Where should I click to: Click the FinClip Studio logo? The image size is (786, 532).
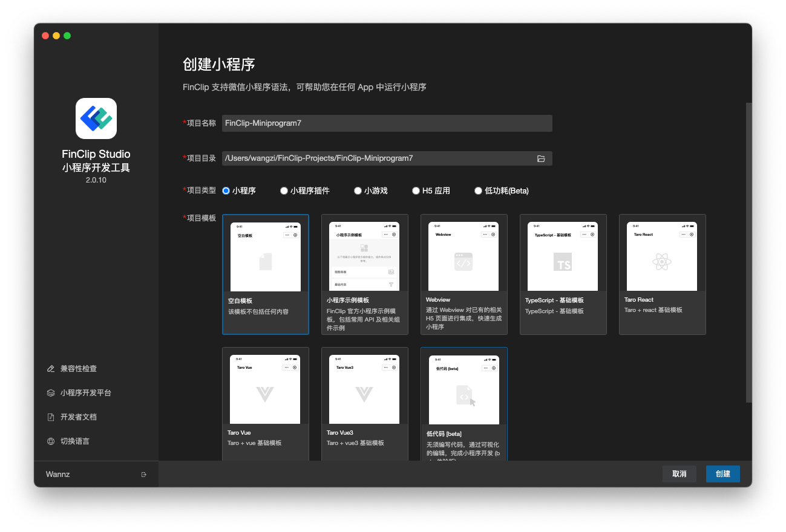point(96,118)
